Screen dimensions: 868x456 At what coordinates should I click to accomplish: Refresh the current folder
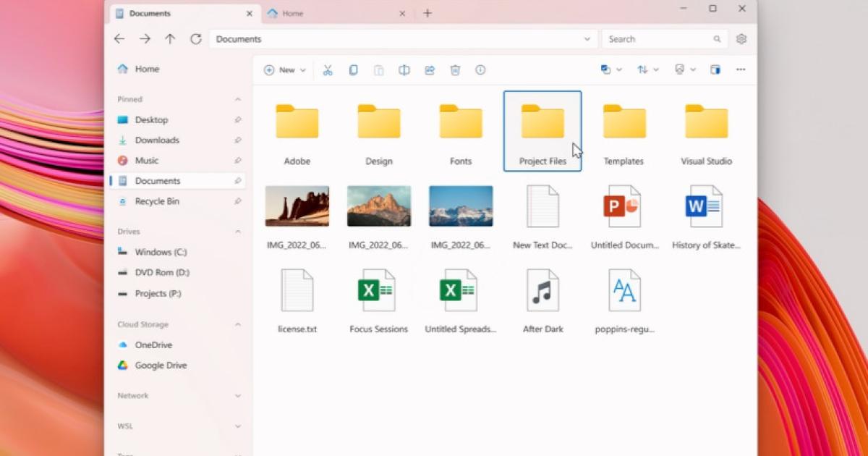[x=195, y=39]
